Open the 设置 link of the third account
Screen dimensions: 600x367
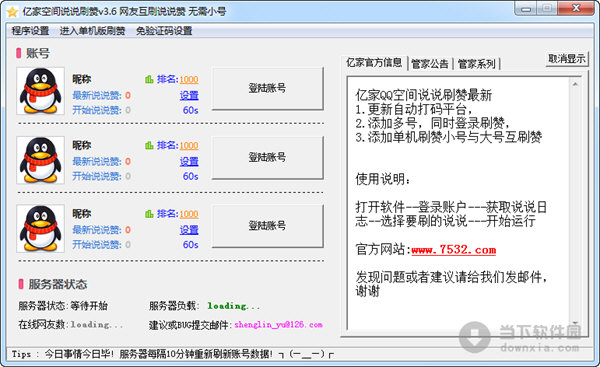(189, 230)
